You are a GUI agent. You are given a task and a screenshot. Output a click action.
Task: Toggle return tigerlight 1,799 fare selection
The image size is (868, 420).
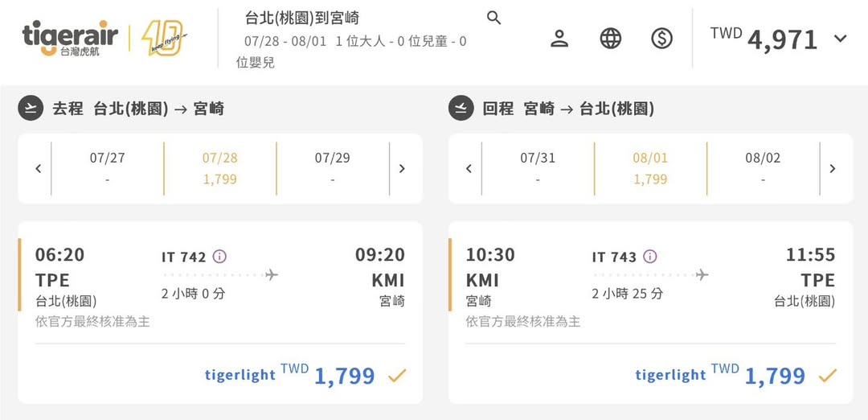pyautogui.click(x=828, y=376)
